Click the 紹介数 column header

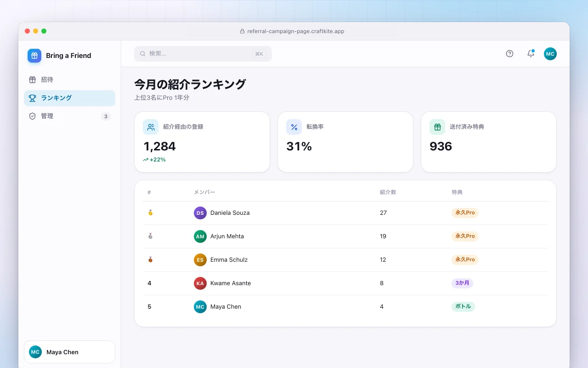click(388, 192)
